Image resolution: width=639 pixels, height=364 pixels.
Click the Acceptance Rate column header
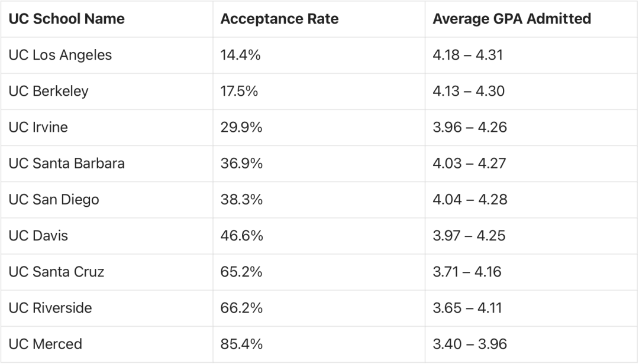click(279, 19)
